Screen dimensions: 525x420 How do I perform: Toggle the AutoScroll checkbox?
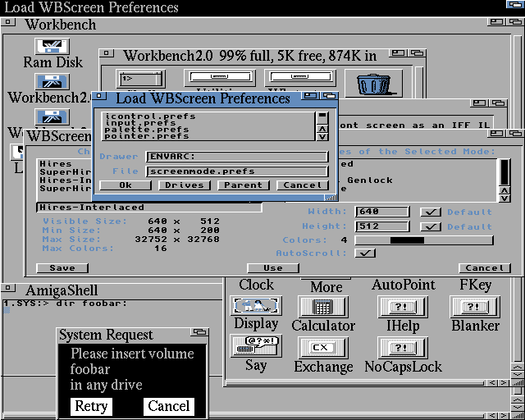[x=365, y=253]
